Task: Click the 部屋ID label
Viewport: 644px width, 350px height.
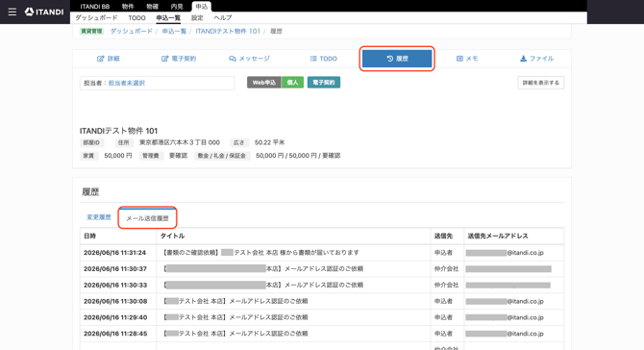Action: point(91,142)
